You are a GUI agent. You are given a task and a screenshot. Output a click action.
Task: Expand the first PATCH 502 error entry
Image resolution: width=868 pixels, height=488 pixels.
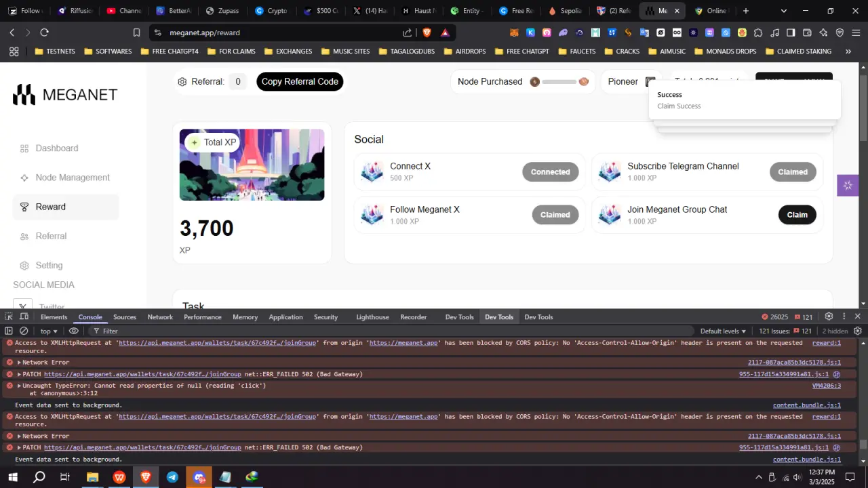pos(19,374)
